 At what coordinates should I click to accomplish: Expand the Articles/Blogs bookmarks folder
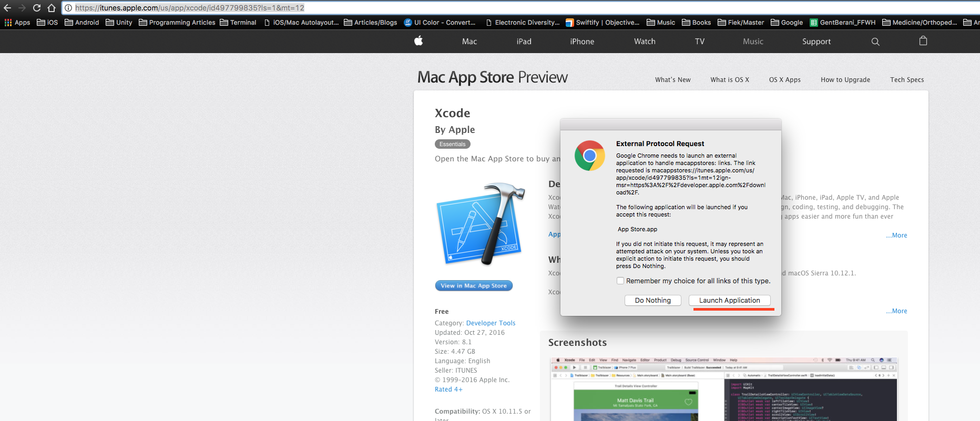(x=371, y=23)
